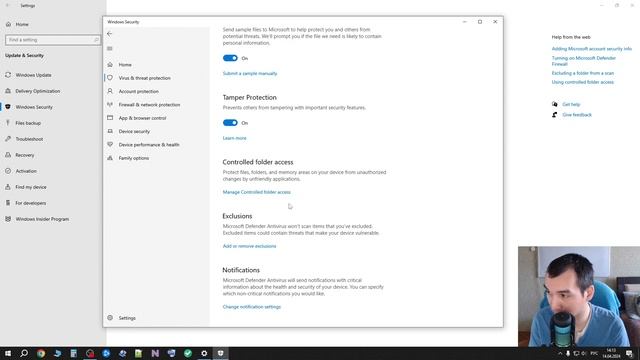Show hidden system tray icons chevron
The height and width of the screenshot is (360, 640).
click(560, 353)
